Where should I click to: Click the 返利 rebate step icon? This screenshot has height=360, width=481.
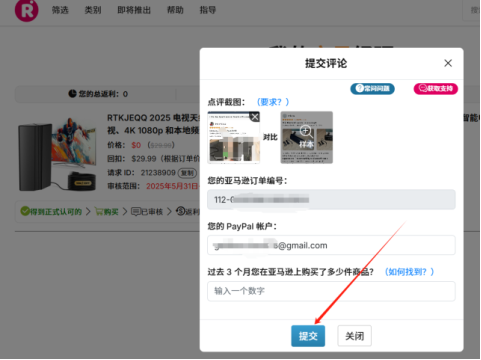181,211
